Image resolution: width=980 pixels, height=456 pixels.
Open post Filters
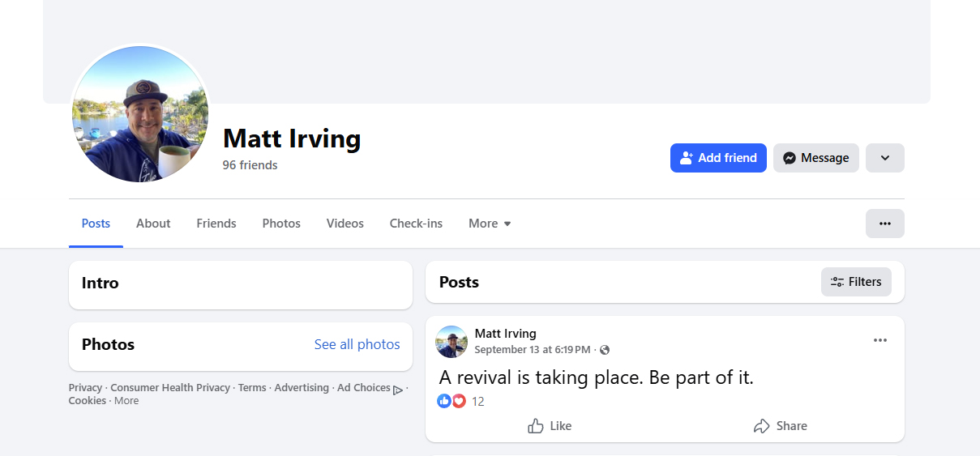[x=856, y=282]
